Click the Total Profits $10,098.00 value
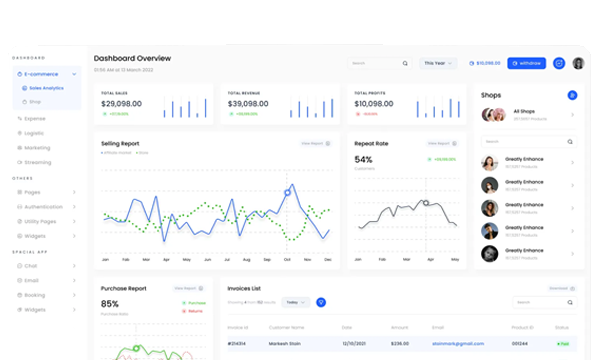This screenshot has height=360, width=600. click(x=374, y=104)
